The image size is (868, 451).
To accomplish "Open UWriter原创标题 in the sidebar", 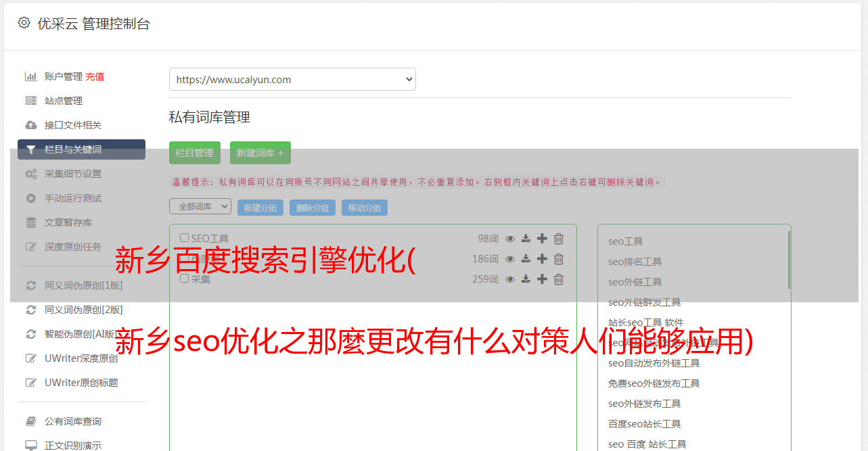I will click(81, 383).
